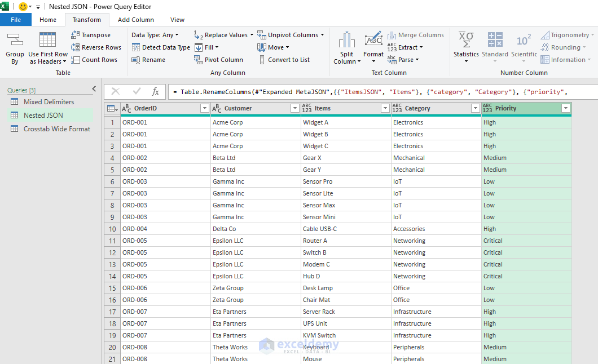Click the Rename column tool

pos(148,60)
